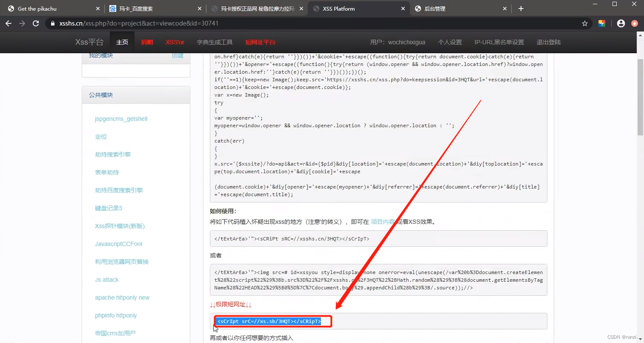The height and width of the screenshot is (343, 644).
Task: Click the '项目内容' hyperlink
Action: tap(383, 222)
